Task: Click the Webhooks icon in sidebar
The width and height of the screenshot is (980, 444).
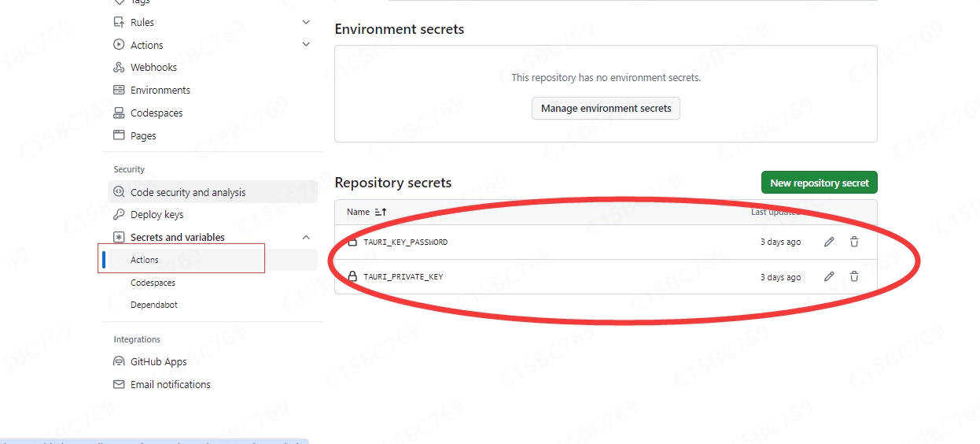Action: [x=119, y=68]
